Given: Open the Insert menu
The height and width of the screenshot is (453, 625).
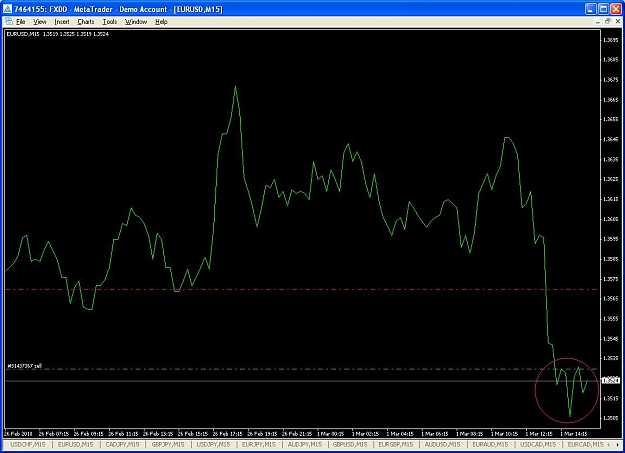Looking at the screenshot, I should pyautogui.click(x=62, y=22).
